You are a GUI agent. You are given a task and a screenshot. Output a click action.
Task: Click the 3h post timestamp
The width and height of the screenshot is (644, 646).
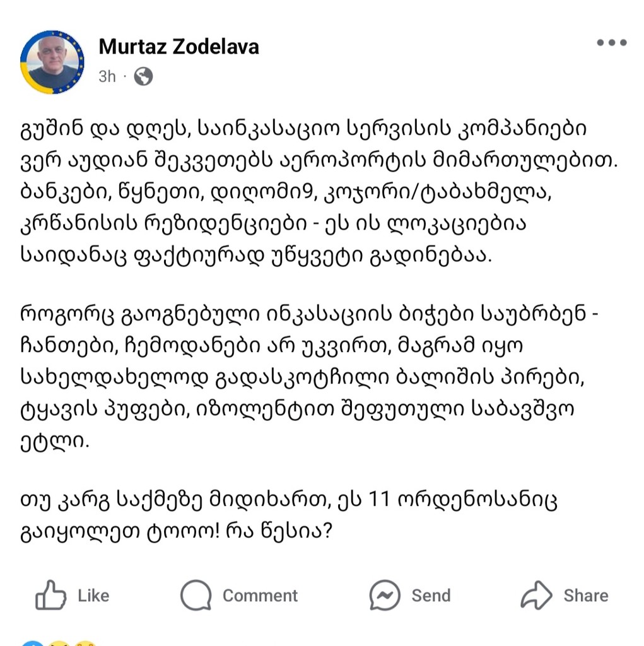coord(107,76)
